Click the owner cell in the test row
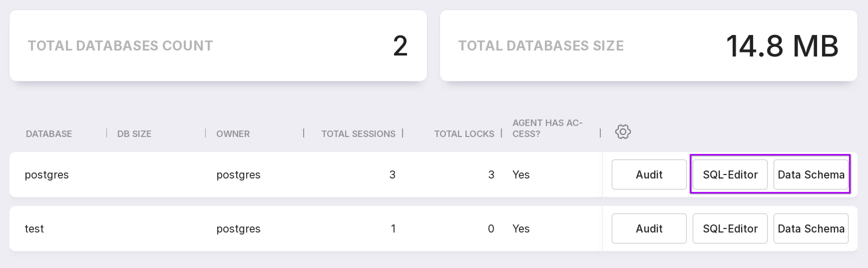Viewport: 868px width, 268px height. [x=238, y=229]
